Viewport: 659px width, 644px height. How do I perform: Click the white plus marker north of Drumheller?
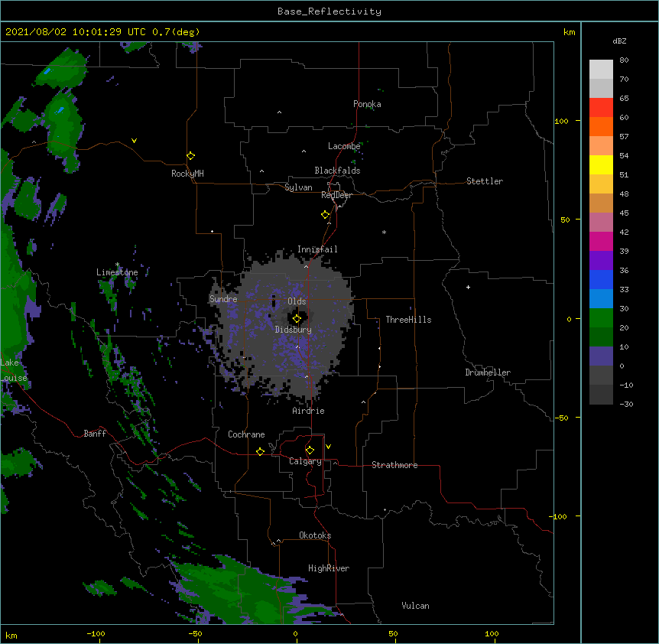click(x=468, y=287)
